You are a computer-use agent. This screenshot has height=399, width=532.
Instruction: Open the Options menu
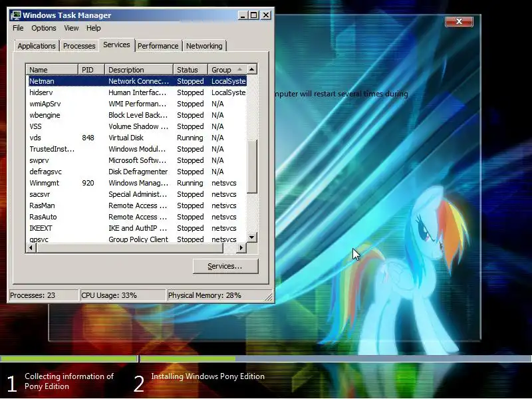pyautogui.click(x=44, y=28)
